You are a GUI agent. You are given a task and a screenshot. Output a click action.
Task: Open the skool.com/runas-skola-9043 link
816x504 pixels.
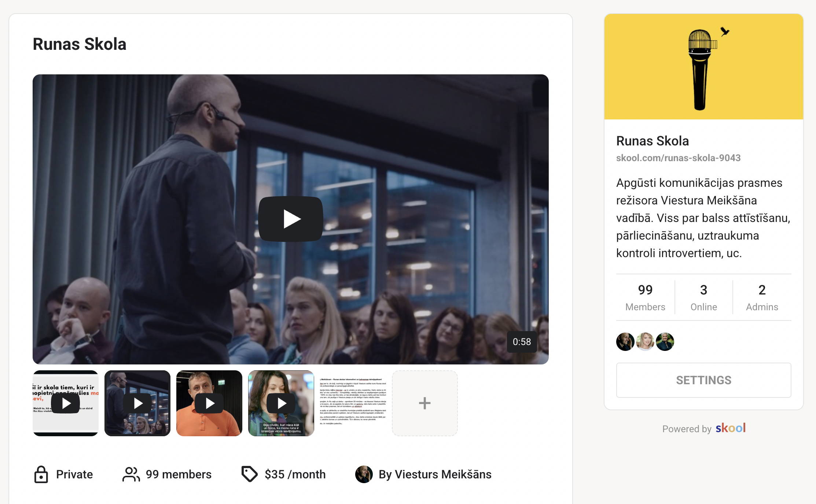tap(678, 158)
